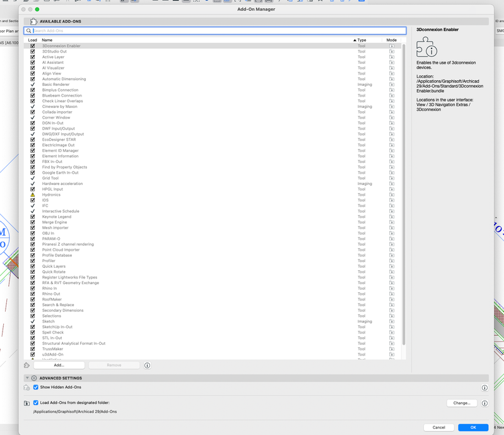Click the Mode icon in the Hydronics row
This screenshot has width=504, height=435.
(392, 194)
